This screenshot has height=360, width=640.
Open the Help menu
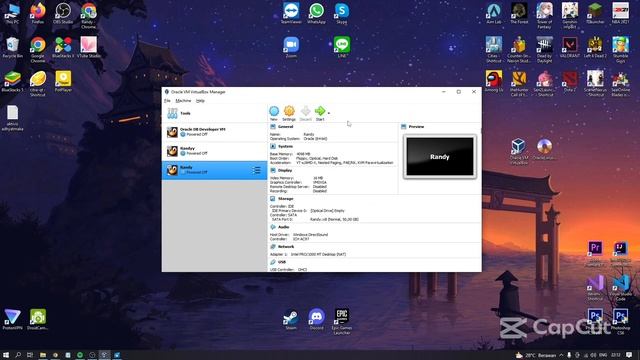(x=200, y=100)
